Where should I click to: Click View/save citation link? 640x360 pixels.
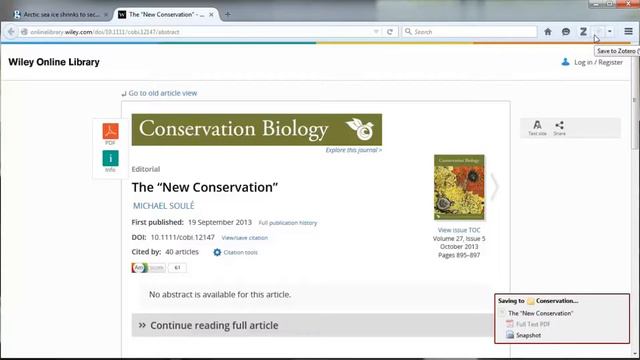pos(244,238)
